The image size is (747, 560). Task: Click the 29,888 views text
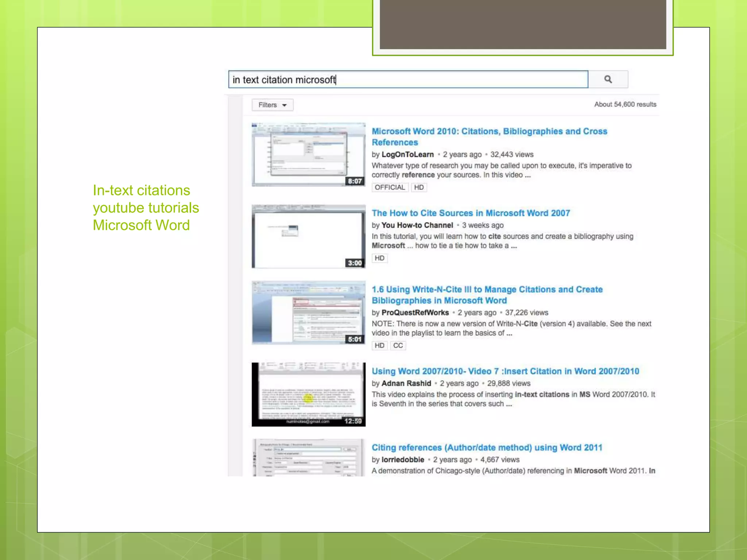(508, 384)
